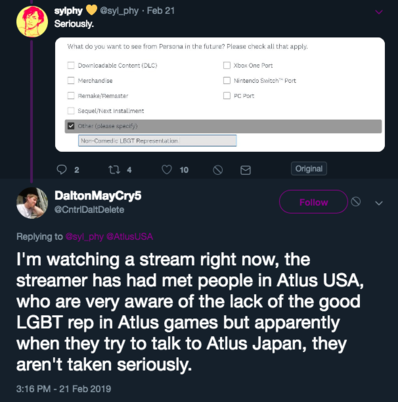Like the tweet with the heart icon
Image resolution: width=398 pixels, height=402 pixels.
point(167,170)
